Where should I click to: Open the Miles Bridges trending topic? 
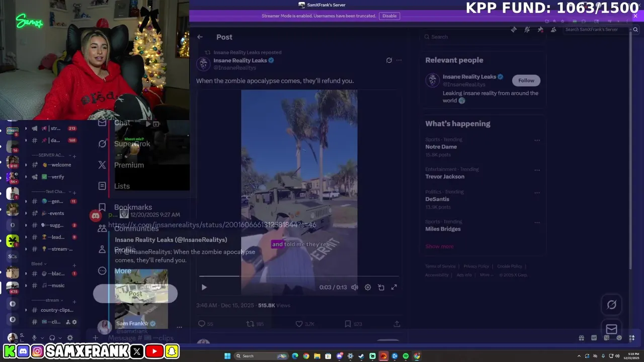tap(443, 229)
